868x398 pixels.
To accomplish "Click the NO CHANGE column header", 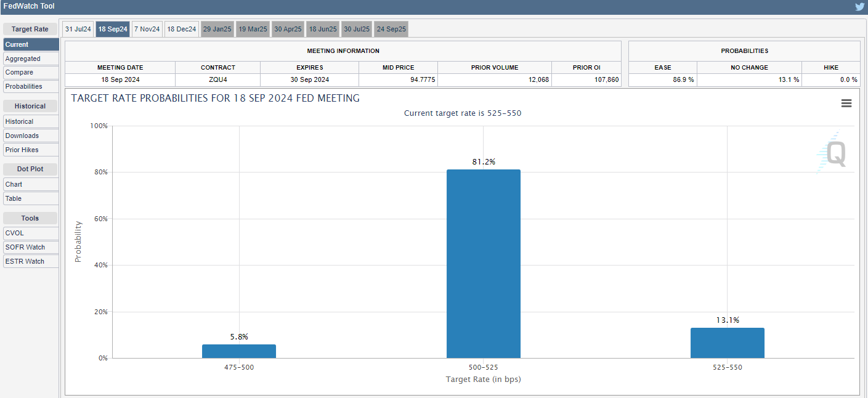I will pyautogui.click(x=750, y=67).
